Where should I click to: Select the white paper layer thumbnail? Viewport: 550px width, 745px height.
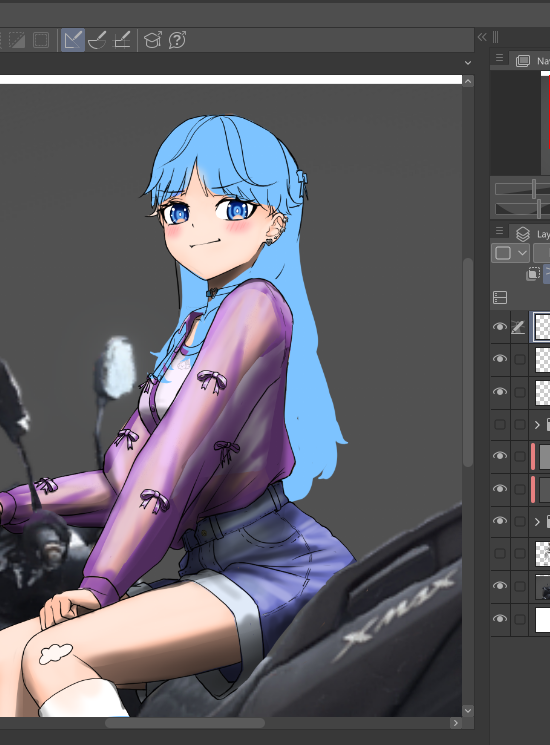point(542,618)
